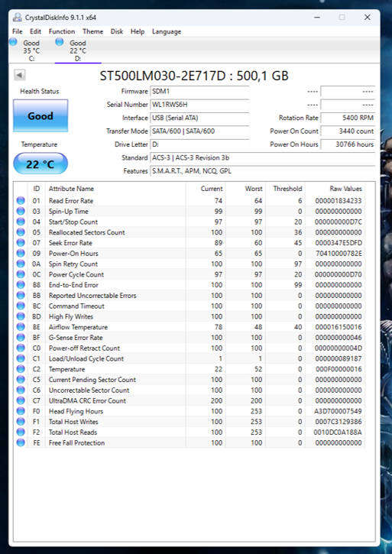Click the Rotation Rate value 5400 RPM

click(x=348, y=118)
